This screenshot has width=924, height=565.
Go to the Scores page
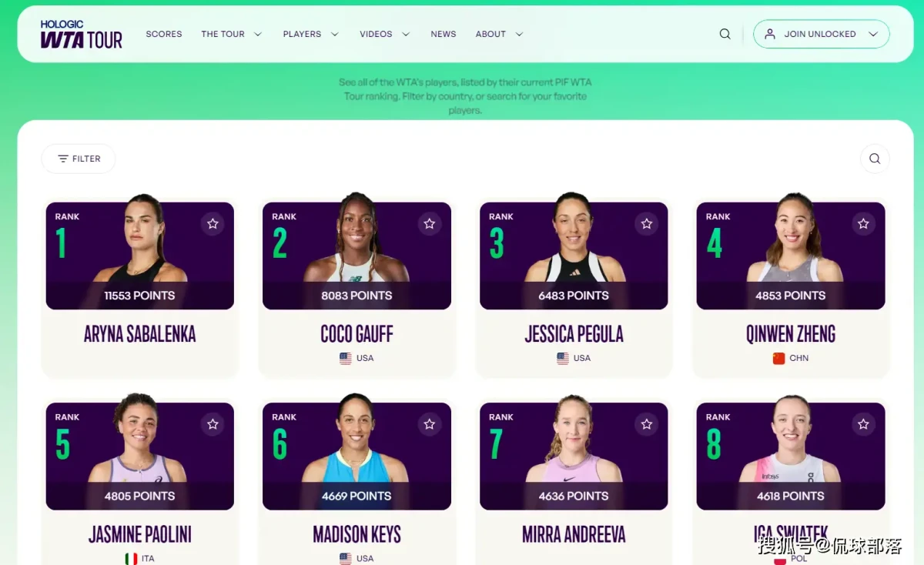coord(164,34)
